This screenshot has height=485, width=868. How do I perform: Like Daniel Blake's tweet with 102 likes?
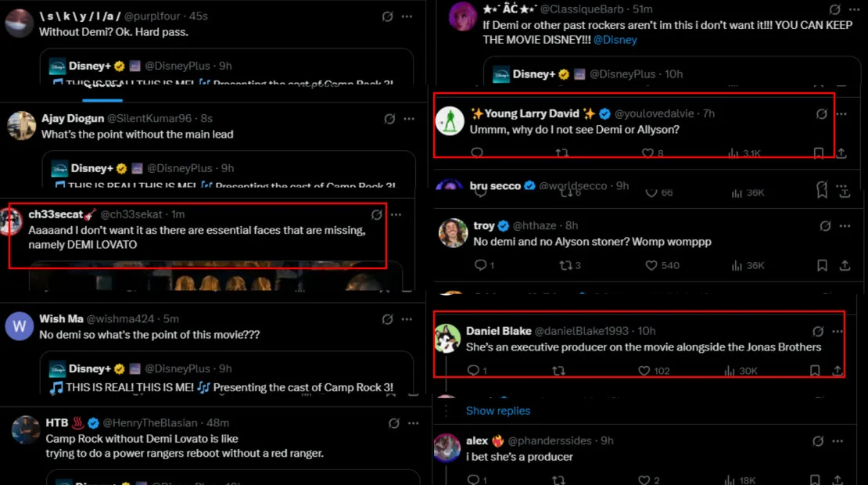click(x=646, y=371)
